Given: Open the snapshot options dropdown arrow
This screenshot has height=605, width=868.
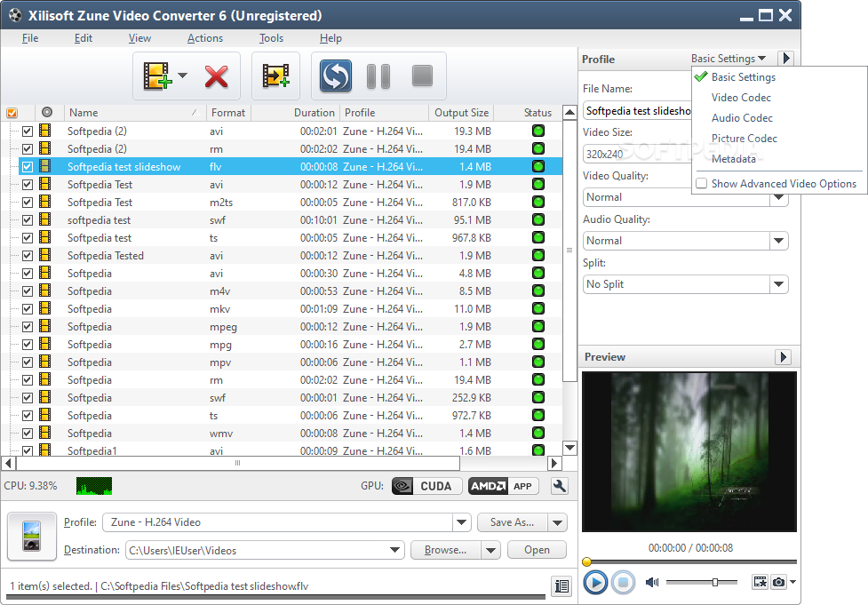Looking at the screenshot, I should (x=792, y=582).
